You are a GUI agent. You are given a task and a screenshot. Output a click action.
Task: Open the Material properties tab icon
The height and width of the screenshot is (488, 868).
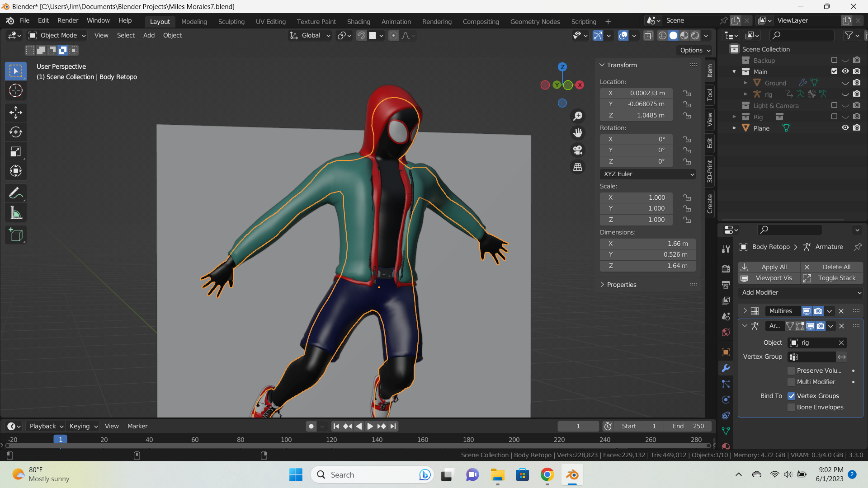coord(726,446)
